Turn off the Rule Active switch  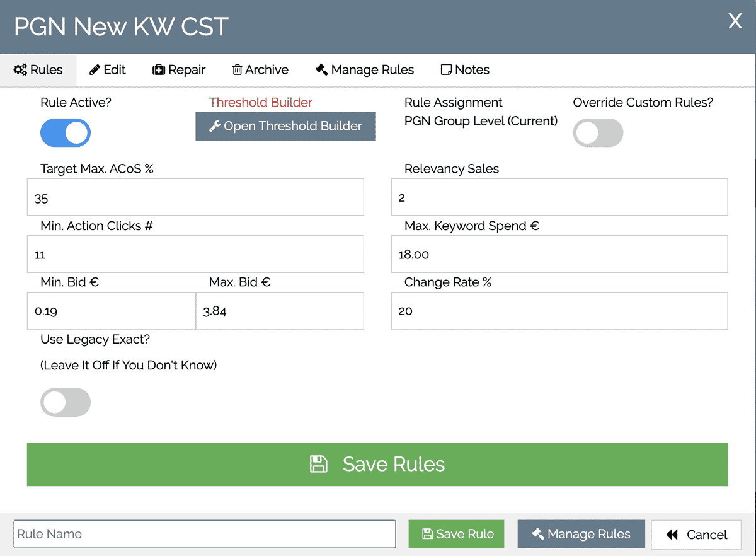[x=66, y=133]
